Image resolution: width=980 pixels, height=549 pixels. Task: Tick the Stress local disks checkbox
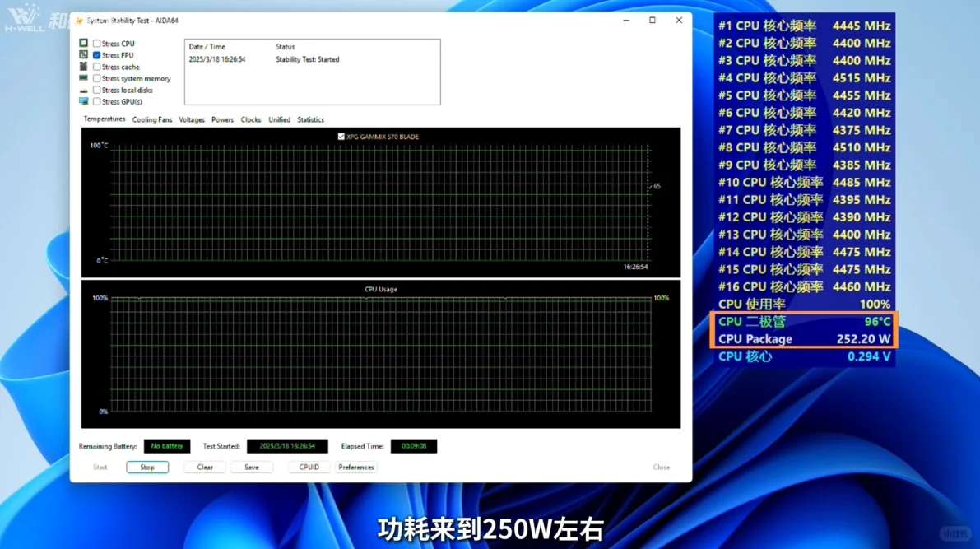[97, 90]
